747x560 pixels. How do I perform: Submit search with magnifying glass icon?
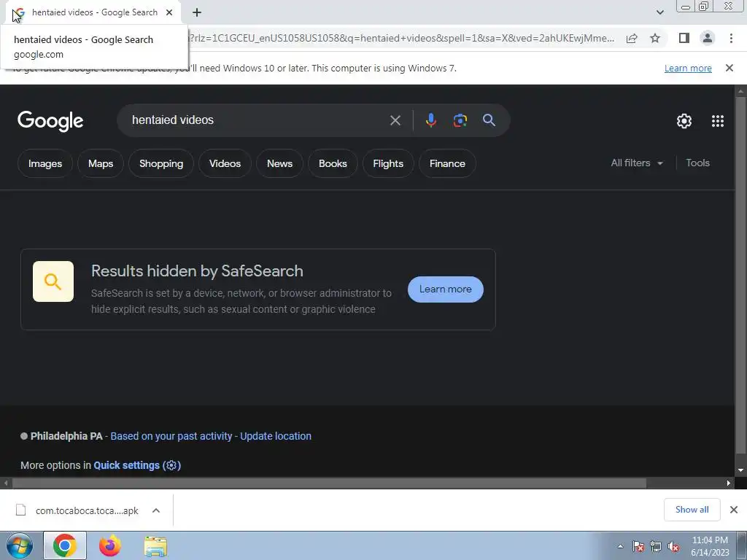(x=489, y=120)
